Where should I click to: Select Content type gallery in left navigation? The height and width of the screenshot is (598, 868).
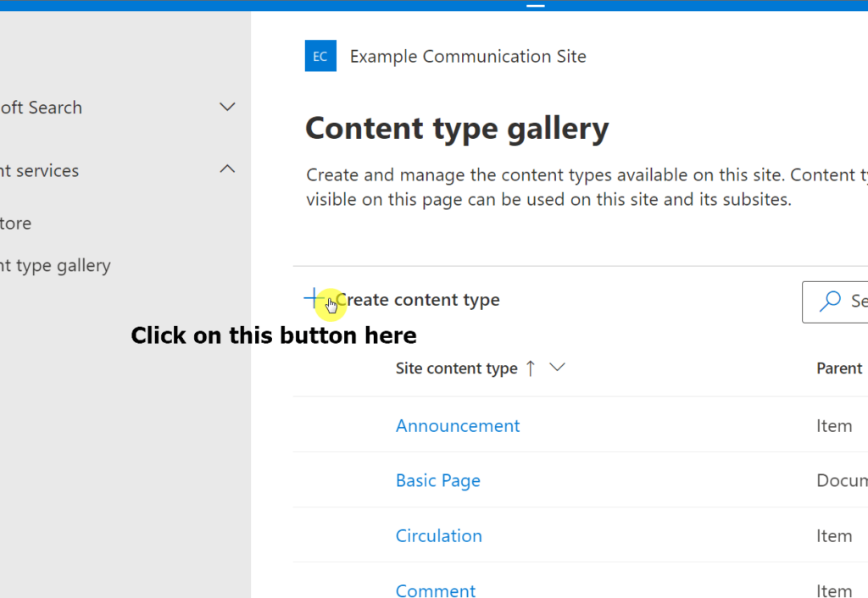55,265
